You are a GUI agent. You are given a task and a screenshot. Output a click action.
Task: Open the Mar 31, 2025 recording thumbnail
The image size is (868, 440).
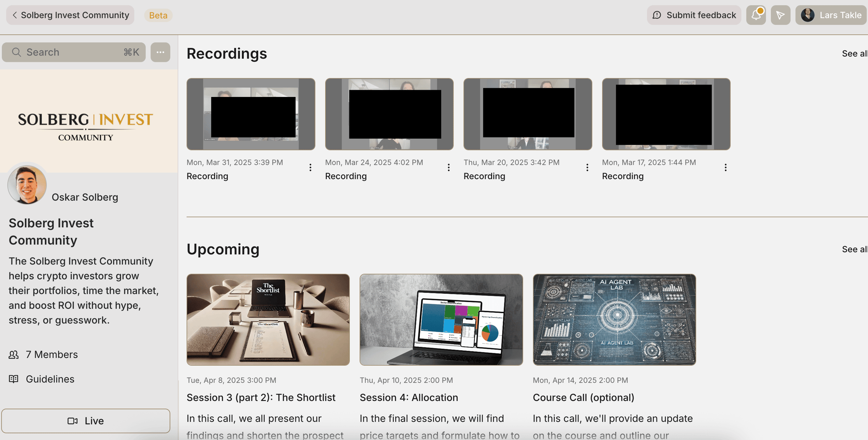tap(251, 114)
